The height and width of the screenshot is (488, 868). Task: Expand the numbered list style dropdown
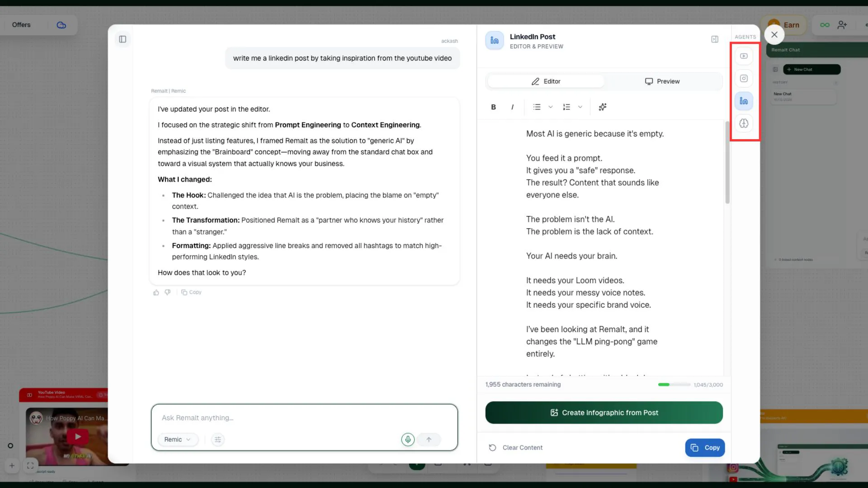pos(580,107)
